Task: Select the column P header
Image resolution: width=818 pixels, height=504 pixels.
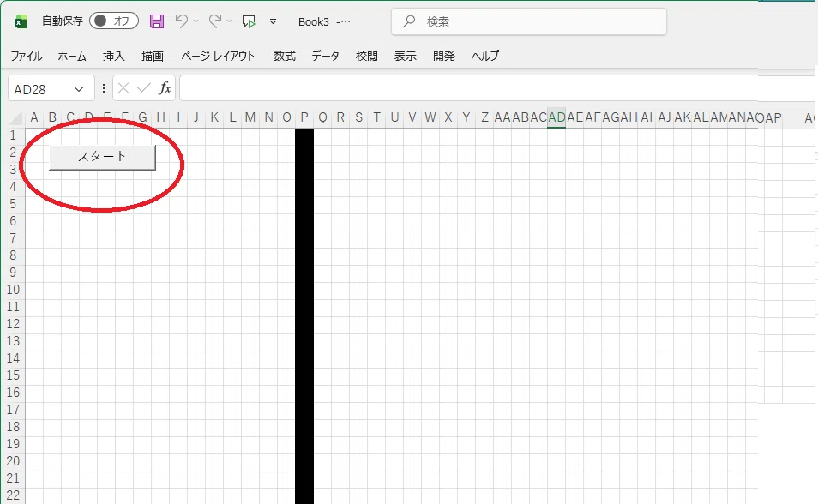Action: click(x=304, y=117)
